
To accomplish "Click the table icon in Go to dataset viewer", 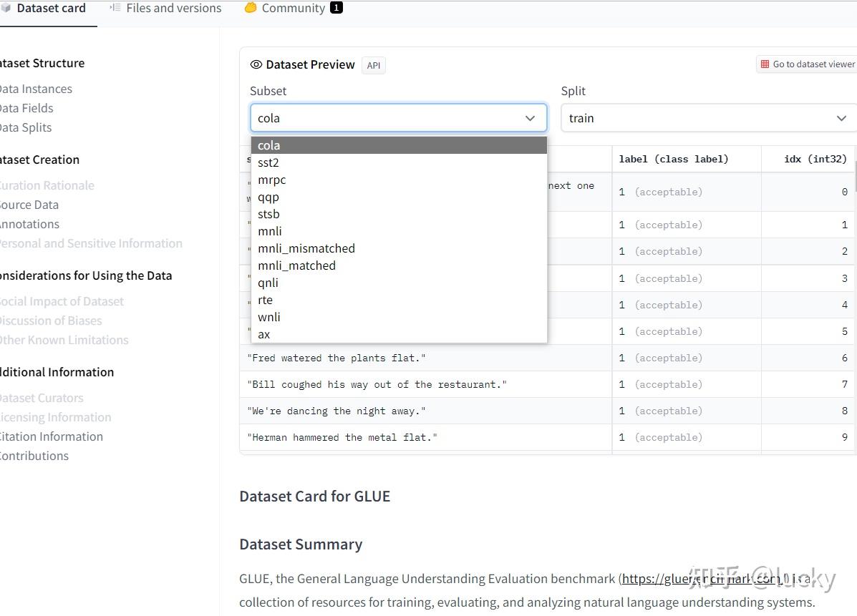I will point(765,64).
